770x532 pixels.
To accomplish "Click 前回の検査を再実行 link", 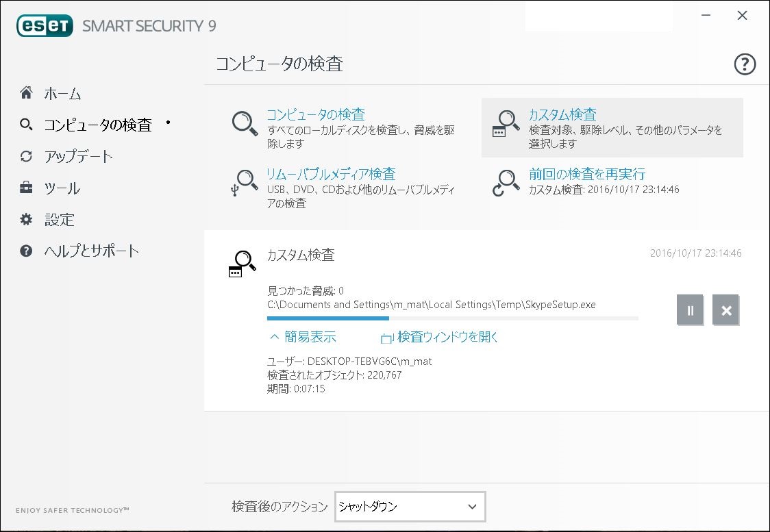I will pos(586,174).
